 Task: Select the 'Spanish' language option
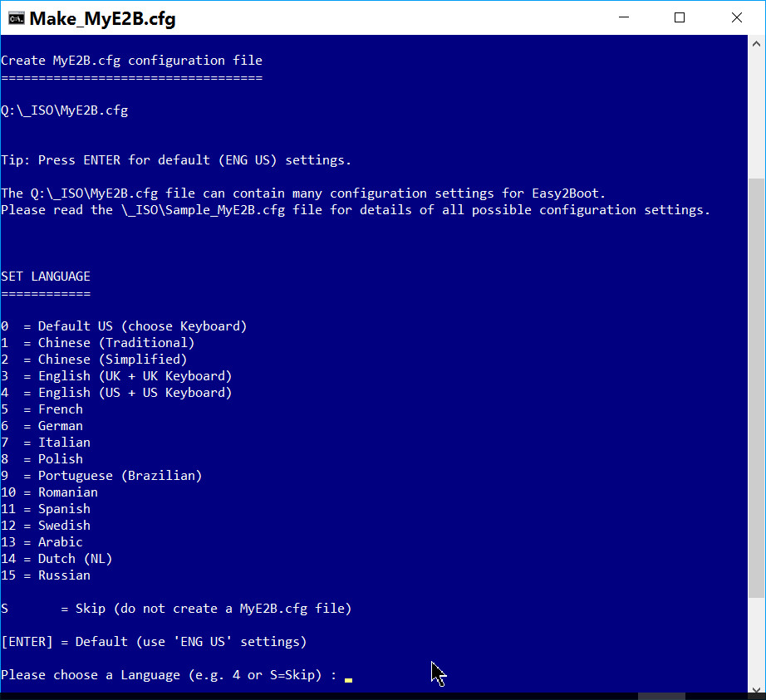[x=64, y=508]
